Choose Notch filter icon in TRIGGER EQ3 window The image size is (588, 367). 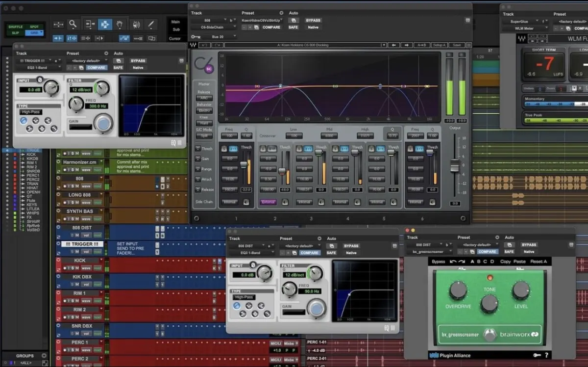pyautogui.click(x=36, y=120)
